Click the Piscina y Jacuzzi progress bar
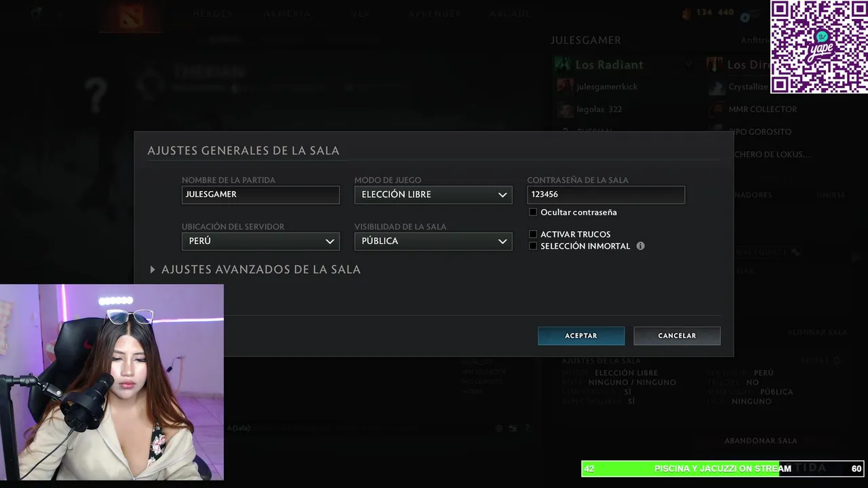 [723, 468]
